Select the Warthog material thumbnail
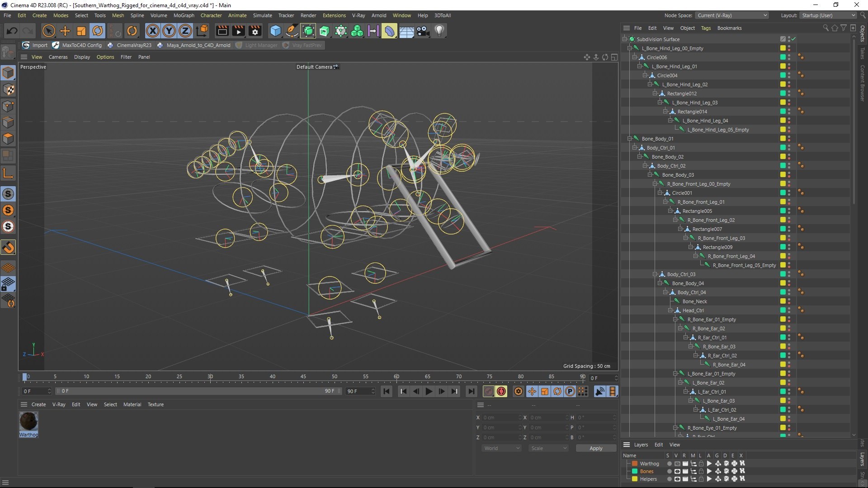Screen dimensions: 868x488 click(x=28, y=422)
